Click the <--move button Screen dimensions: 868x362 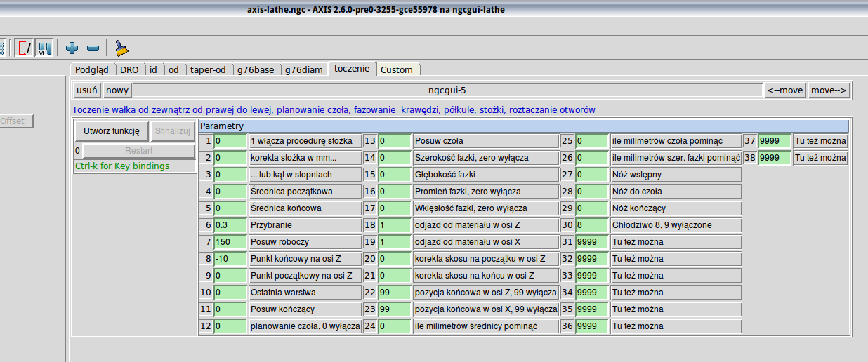click(784, 90)
